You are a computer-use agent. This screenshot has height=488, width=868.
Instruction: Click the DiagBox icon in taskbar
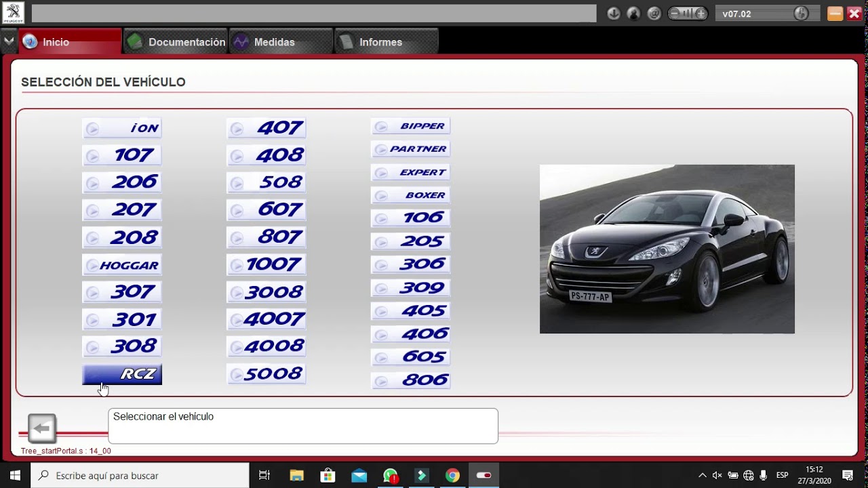click(484, 475)
